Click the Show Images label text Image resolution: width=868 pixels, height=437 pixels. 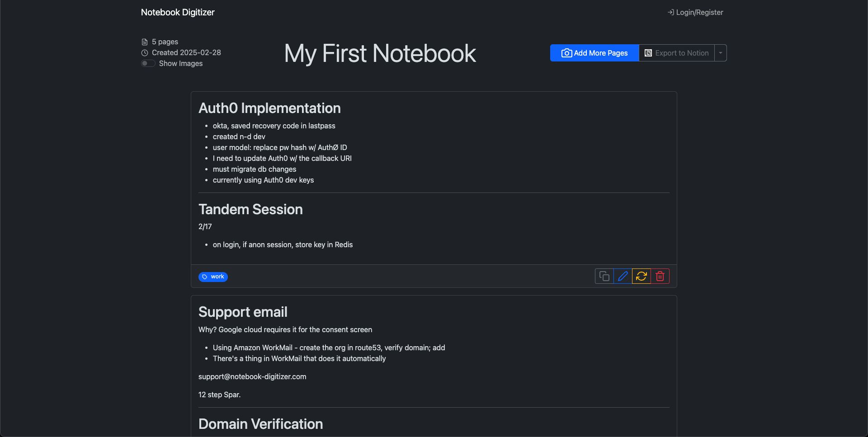click(181, 63)
